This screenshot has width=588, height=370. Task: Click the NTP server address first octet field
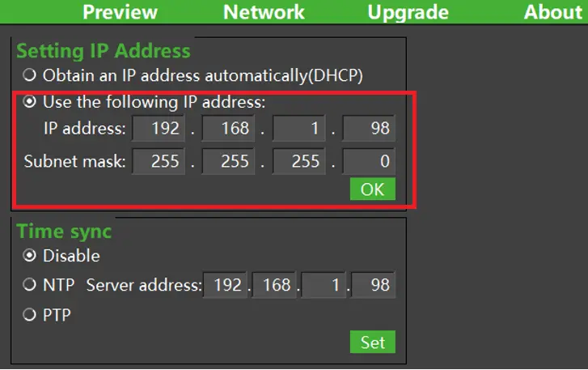click(x=225, y=285)
